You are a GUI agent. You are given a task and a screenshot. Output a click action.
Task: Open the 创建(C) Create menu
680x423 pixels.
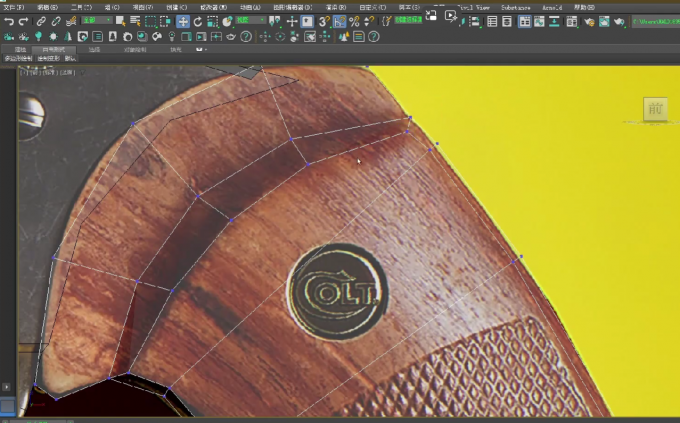tap(177, 7)
